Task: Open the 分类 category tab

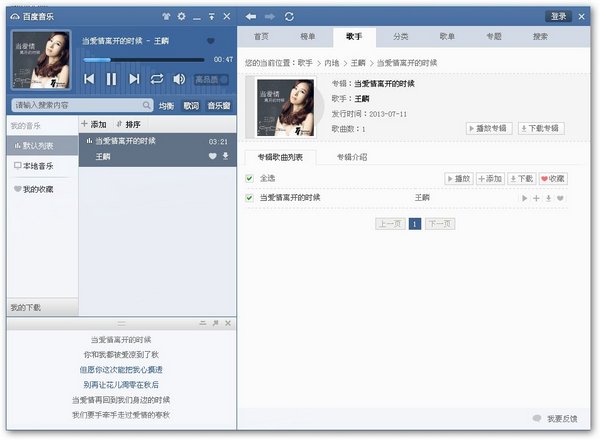Action: [400, 37]
